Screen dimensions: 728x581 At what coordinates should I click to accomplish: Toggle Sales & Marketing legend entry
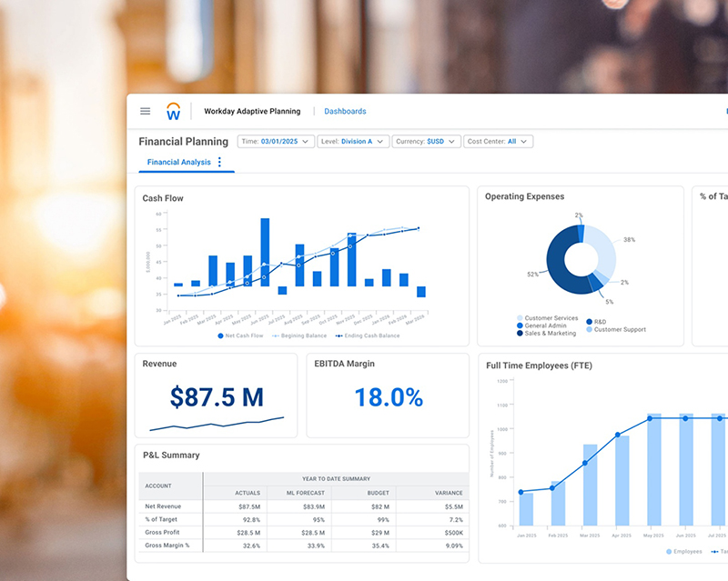coord(547,333)
